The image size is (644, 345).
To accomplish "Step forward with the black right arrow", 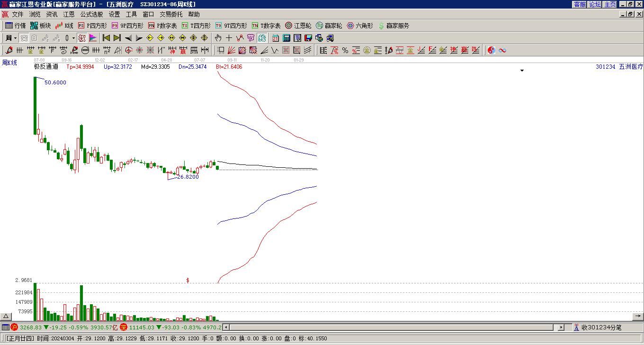I will coord(139,38).
